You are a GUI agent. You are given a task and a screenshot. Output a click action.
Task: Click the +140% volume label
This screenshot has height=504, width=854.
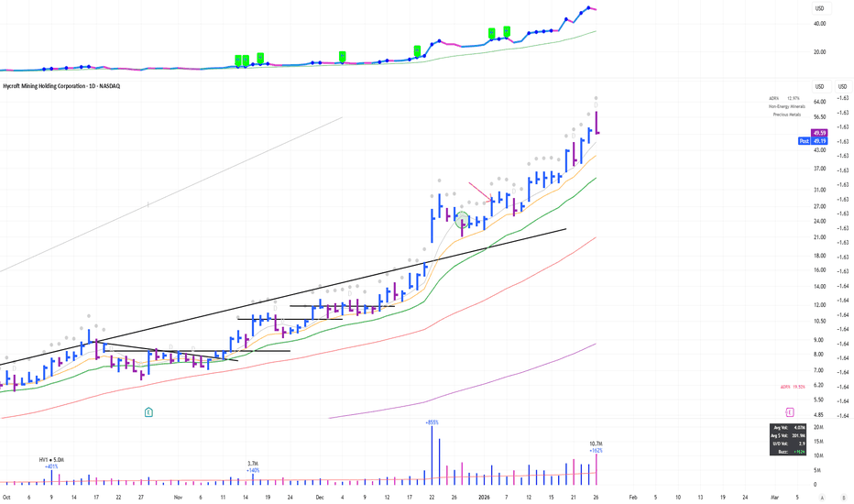[x=253, y=470]
